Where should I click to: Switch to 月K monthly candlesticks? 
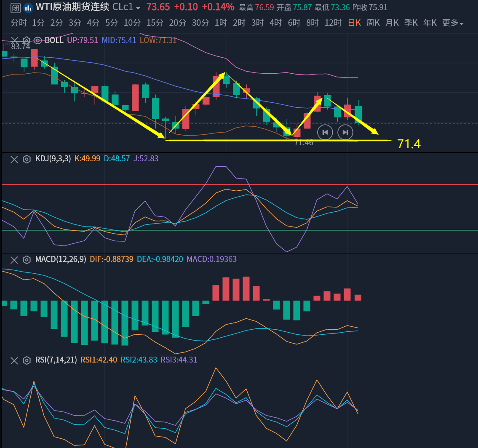tap(392, 23)
